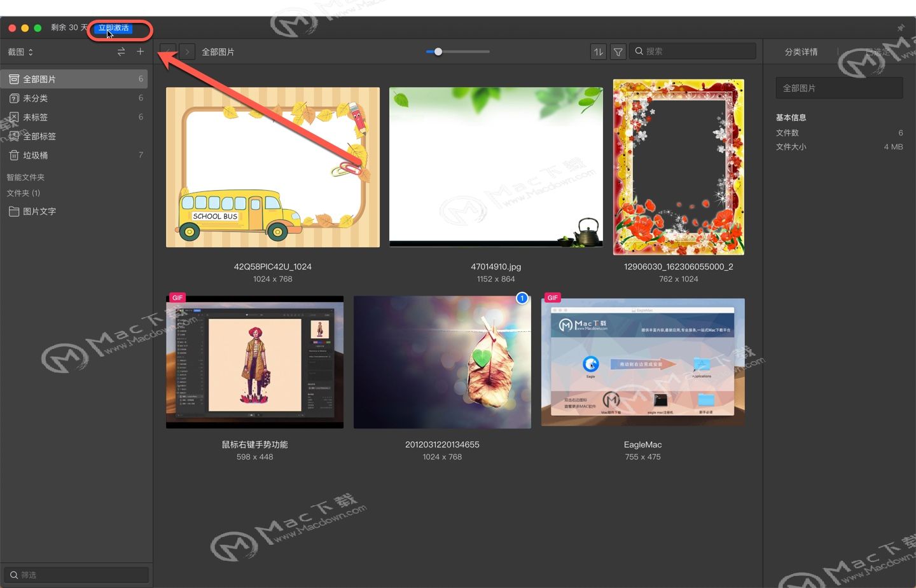Go back with the left chevron button
This screenshot has height=588, width=916.
(x=168, y=51)
